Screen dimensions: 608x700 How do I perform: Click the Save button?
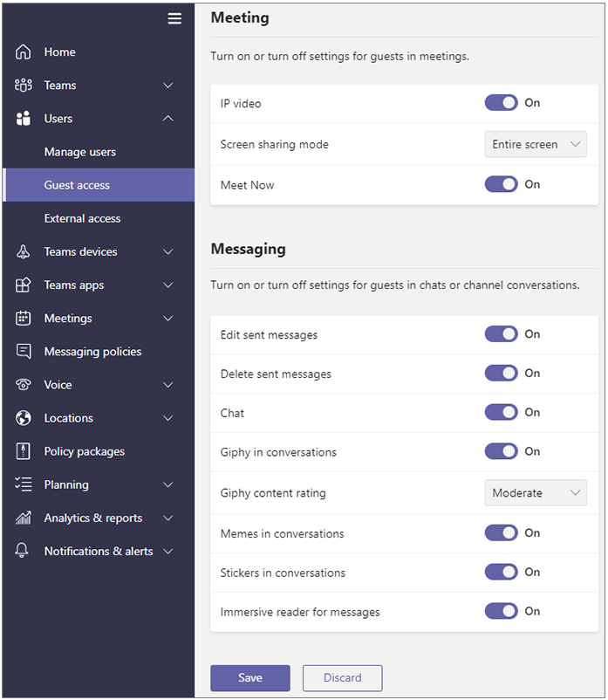[250, 677]
